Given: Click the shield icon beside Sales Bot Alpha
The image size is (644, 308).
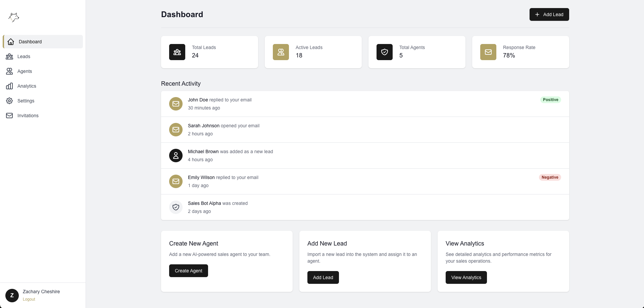Looking at the screenshot, I should pos(176,207).
